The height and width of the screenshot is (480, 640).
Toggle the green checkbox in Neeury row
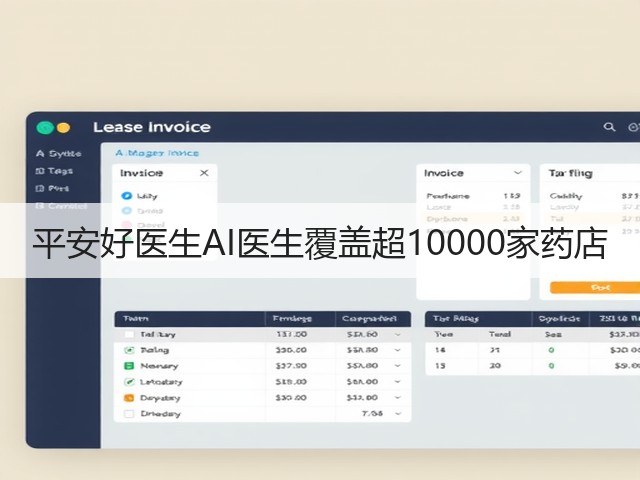(x=129, y=366)
